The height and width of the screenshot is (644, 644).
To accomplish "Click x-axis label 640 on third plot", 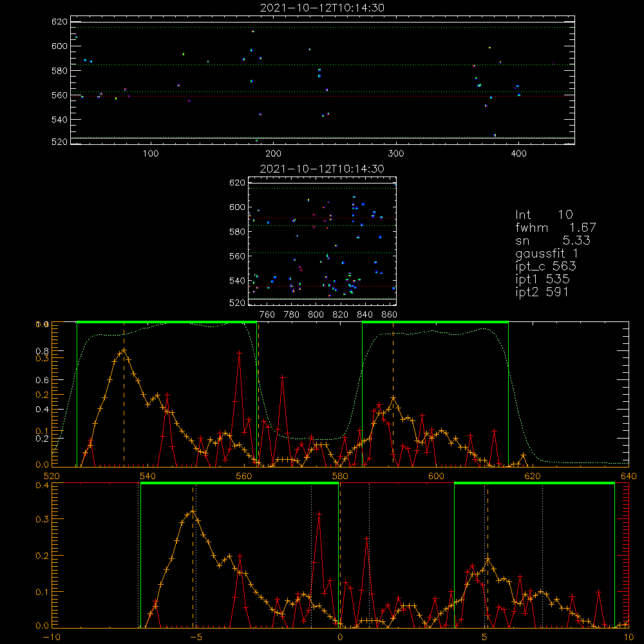I will tap(629, 476).
